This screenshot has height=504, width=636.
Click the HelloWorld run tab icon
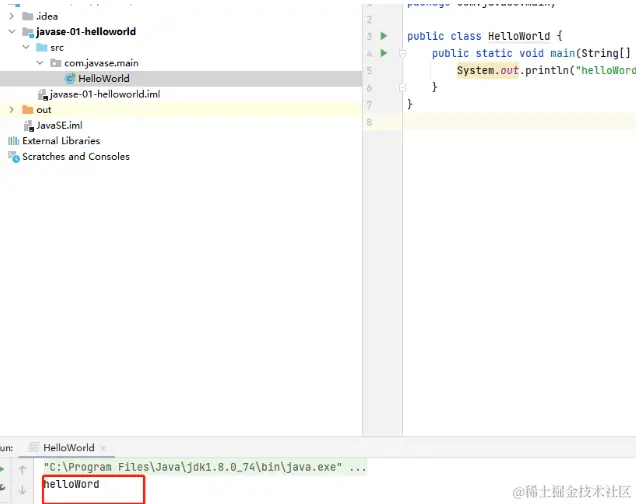tap(34, 447)
